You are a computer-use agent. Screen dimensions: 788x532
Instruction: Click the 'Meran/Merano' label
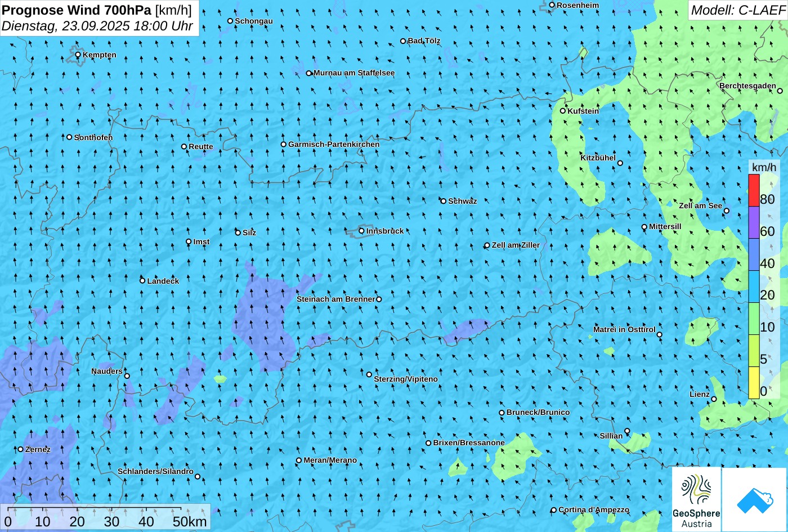(x=330, y=460)
